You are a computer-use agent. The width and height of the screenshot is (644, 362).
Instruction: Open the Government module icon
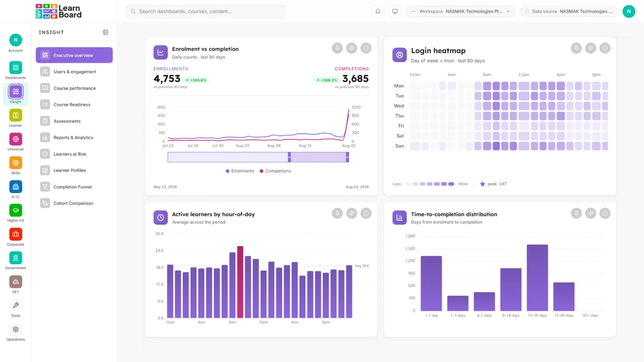click(x=16, y=258)
